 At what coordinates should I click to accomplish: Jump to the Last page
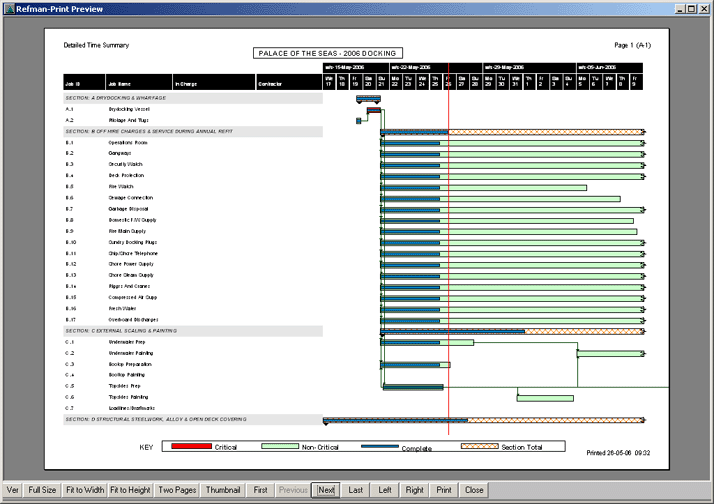coord(355,490)
